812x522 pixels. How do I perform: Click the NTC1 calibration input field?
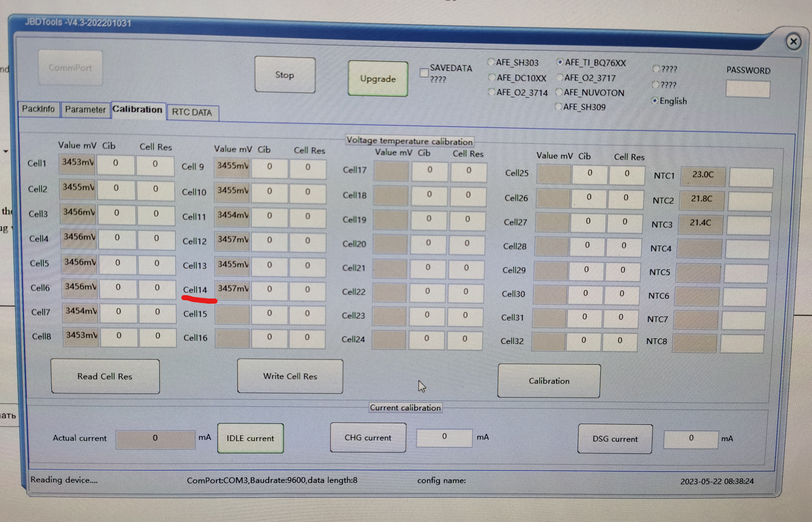click(x=751, y=177)
